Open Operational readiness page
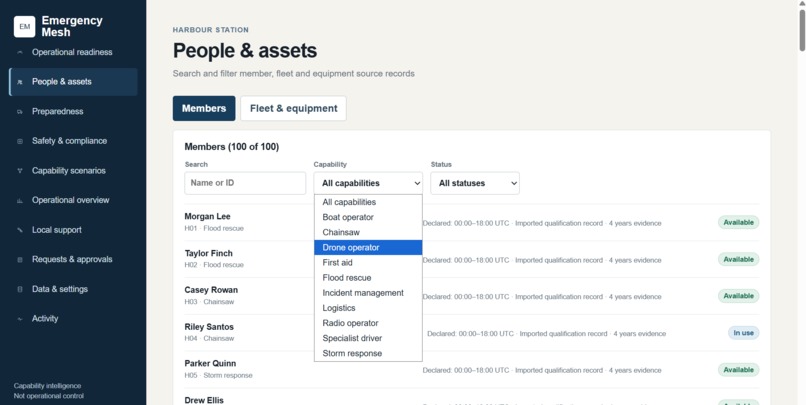806x405 pixels. pyautogui.click(x=73, y=52)
